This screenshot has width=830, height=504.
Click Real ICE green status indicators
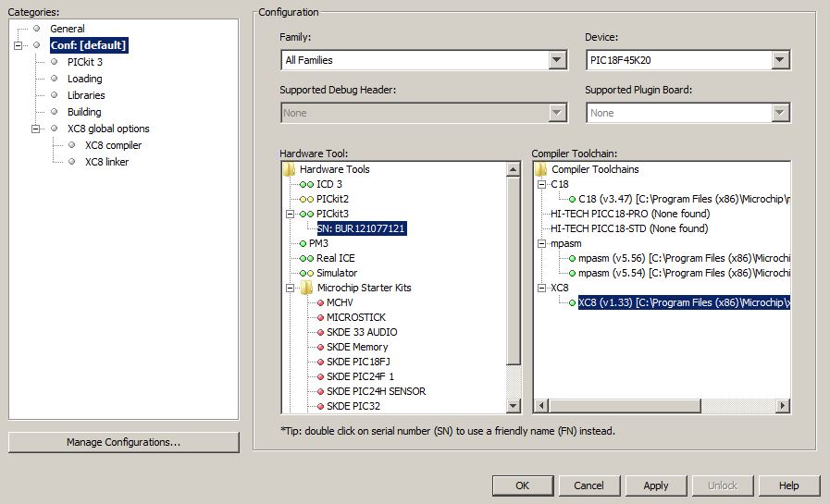(x=306, y=259)
